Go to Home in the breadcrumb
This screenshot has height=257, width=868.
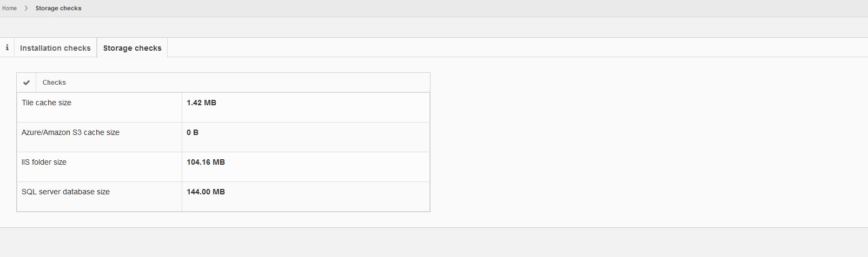coord(9,8)
